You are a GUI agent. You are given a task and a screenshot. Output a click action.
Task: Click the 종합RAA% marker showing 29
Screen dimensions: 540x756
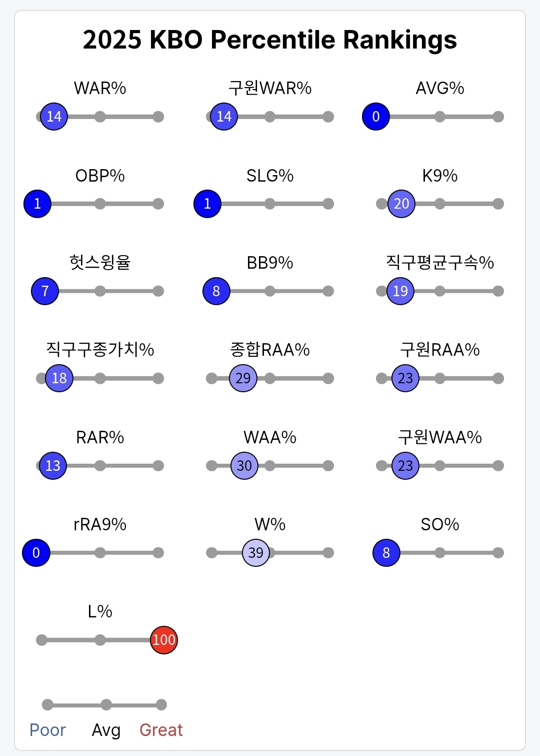[243, 378]
